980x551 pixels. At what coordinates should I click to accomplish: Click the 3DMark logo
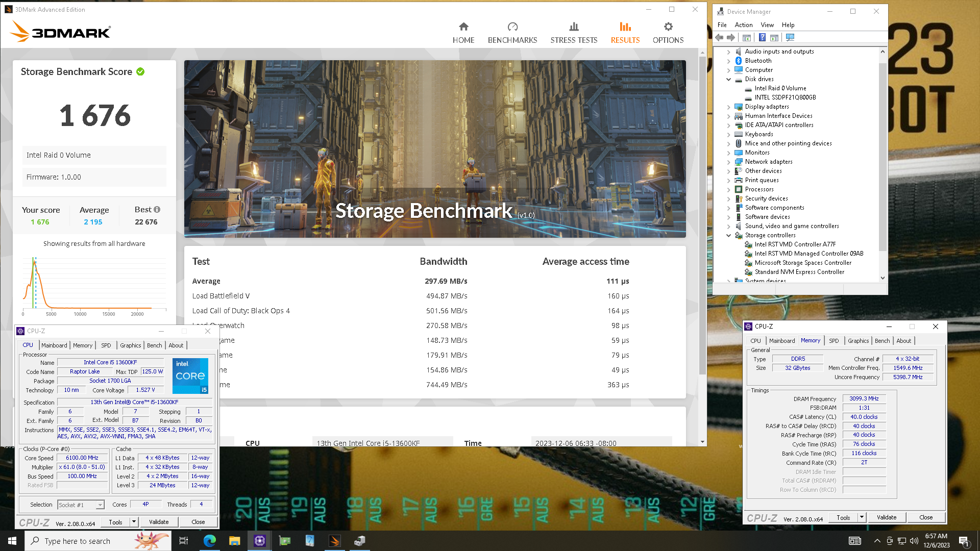[60, 32]
